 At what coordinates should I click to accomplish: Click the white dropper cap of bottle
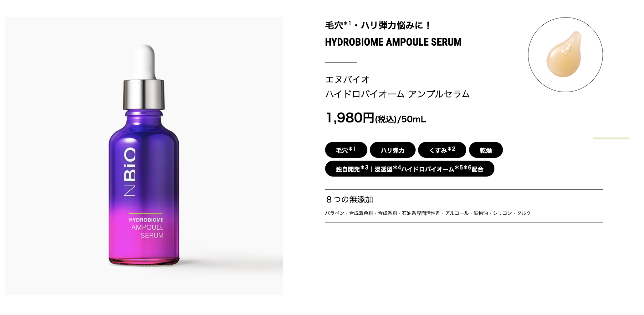click(x=144, y=62)
